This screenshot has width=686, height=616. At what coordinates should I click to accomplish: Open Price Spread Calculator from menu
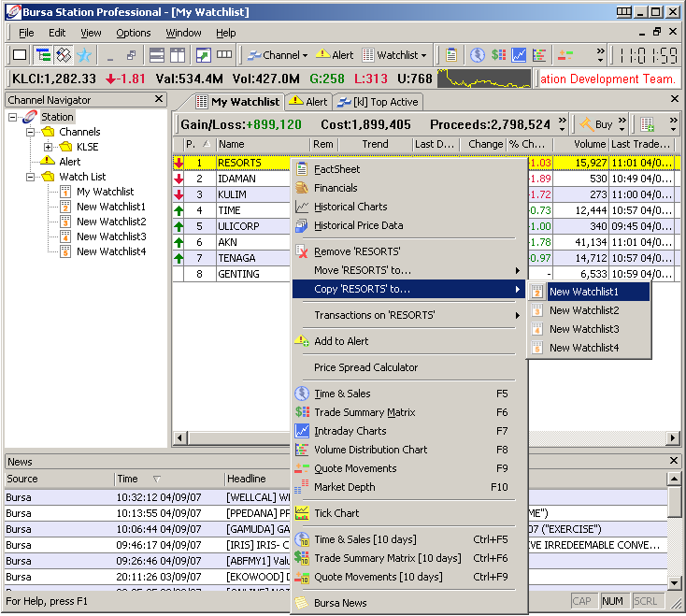409,367
